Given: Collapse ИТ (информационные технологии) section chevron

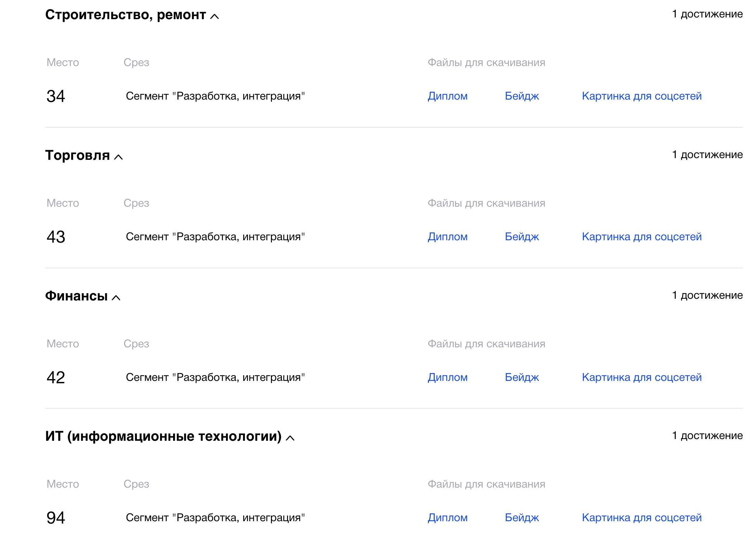Looking at the screenshot, I should (290, 438).
